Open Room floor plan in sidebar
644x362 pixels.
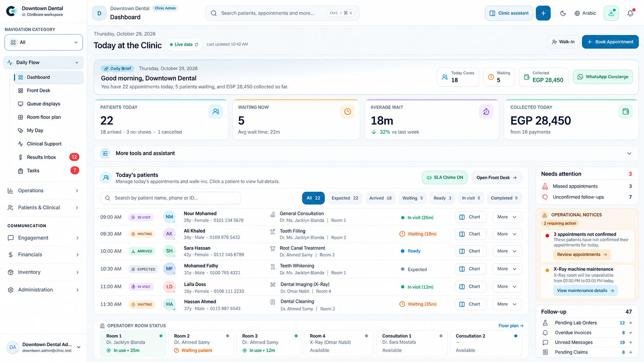click(x=48, y=117)
